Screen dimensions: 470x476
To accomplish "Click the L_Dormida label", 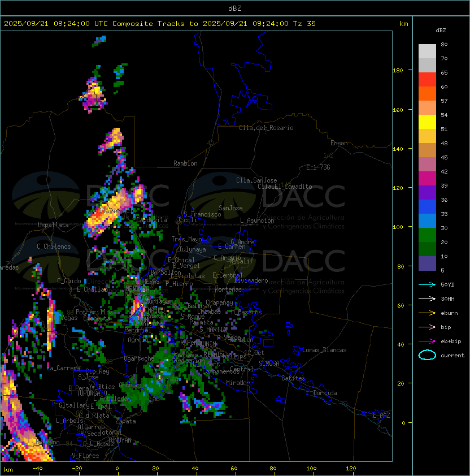I will coord(321,393).
